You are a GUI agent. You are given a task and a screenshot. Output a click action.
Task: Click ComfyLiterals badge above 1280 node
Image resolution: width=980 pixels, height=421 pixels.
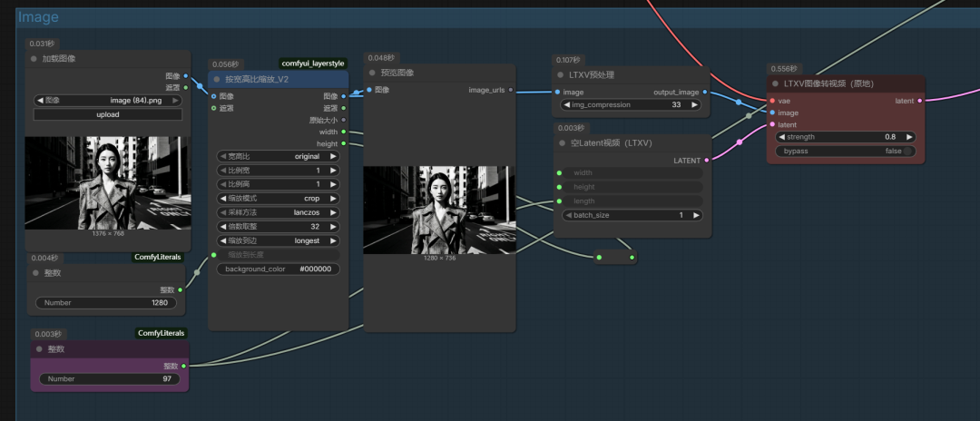tap(160, 257)
